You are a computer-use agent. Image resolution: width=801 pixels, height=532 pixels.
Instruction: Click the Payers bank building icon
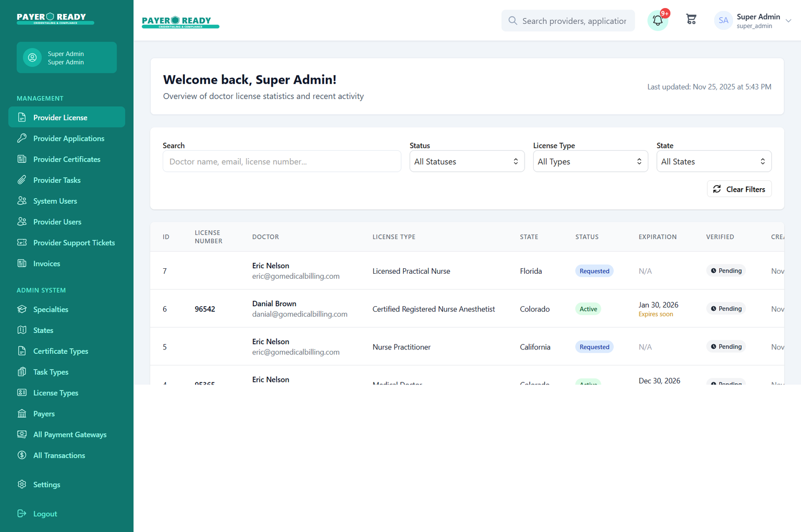(22, 414)
